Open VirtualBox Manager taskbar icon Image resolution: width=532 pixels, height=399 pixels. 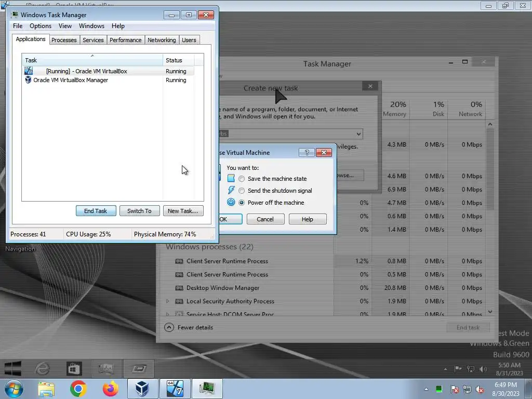pos(142,389)
